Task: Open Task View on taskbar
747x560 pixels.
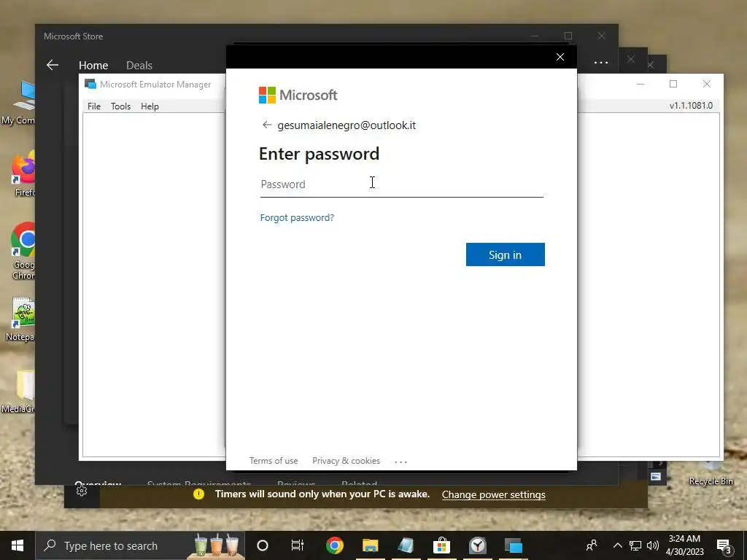Action: tap(298, 545)
